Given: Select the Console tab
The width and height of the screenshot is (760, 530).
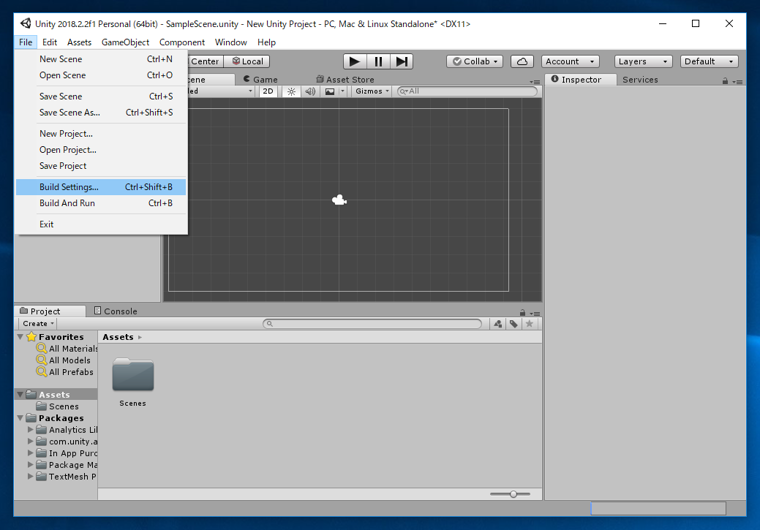Looking at the screenshot, I should click(115, 311).
